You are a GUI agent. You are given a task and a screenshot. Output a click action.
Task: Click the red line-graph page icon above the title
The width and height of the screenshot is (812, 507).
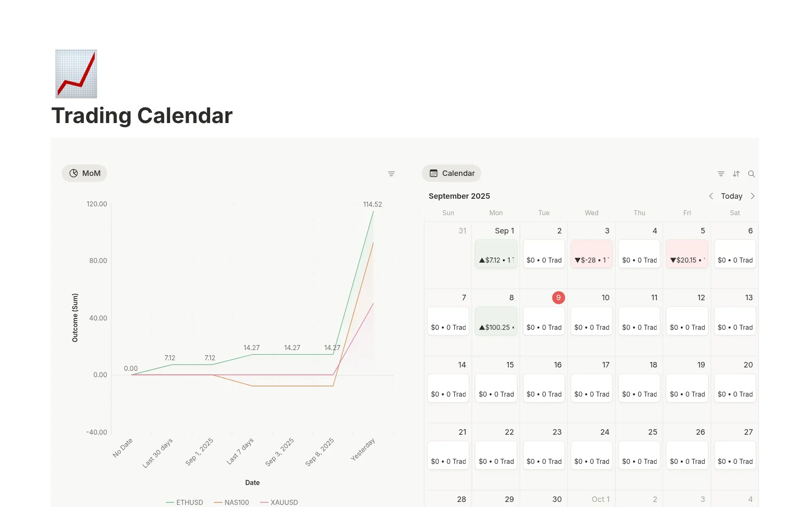point(76,74)
